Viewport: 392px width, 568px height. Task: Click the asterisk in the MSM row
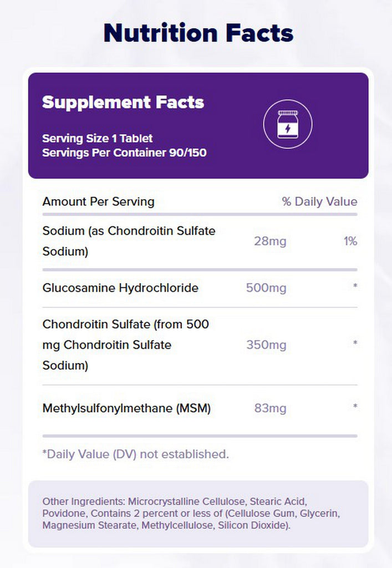point(355,408)
